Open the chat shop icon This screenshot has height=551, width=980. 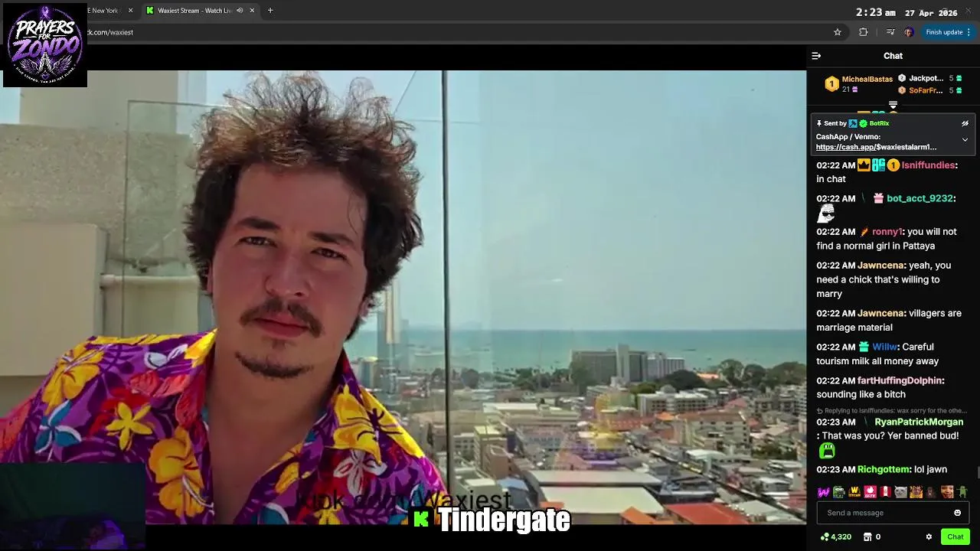click(867, 537)
